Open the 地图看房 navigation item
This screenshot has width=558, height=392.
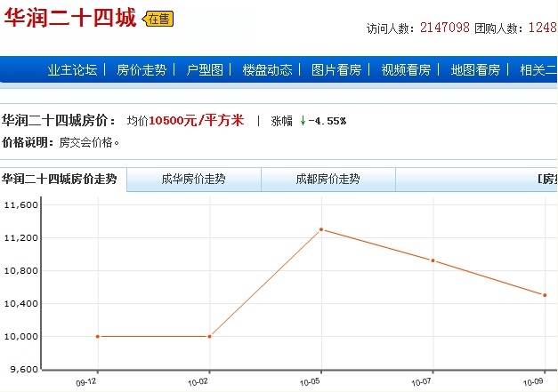[x=475, y=69]
